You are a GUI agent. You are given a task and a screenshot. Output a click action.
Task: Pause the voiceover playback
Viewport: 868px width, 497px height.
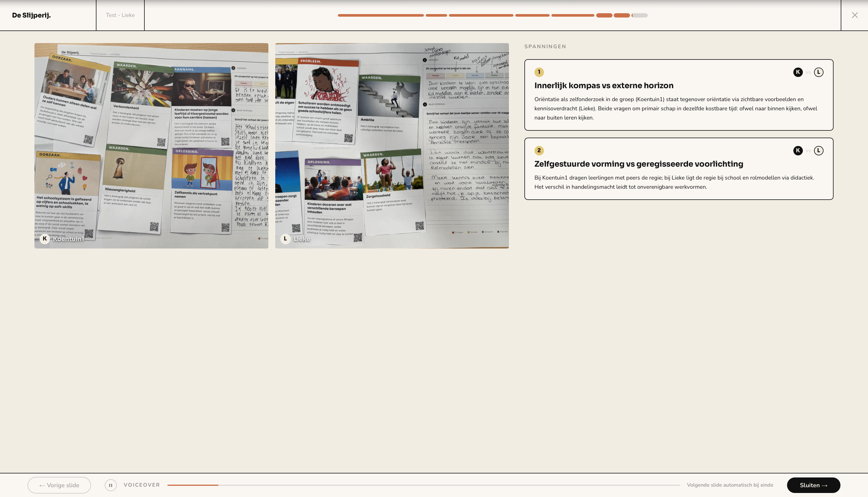tap(111, 485)
